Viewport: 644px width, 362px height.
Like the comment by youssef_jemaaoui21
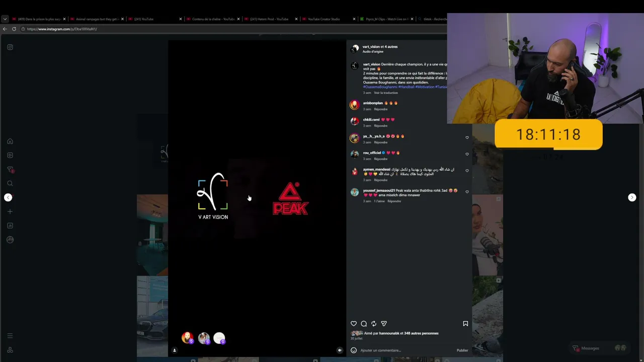(x=467, y=192)
